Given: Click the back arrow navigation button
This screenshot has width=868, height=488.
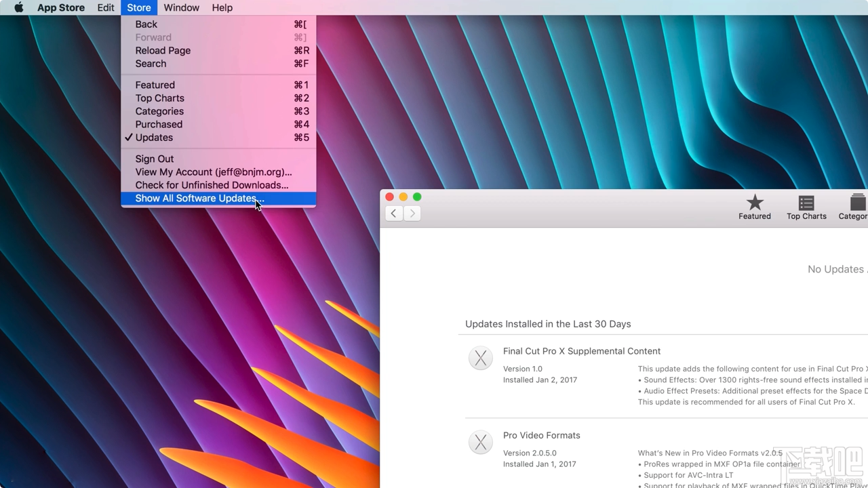Looking at the screenshot, I should tap(394, 213).
